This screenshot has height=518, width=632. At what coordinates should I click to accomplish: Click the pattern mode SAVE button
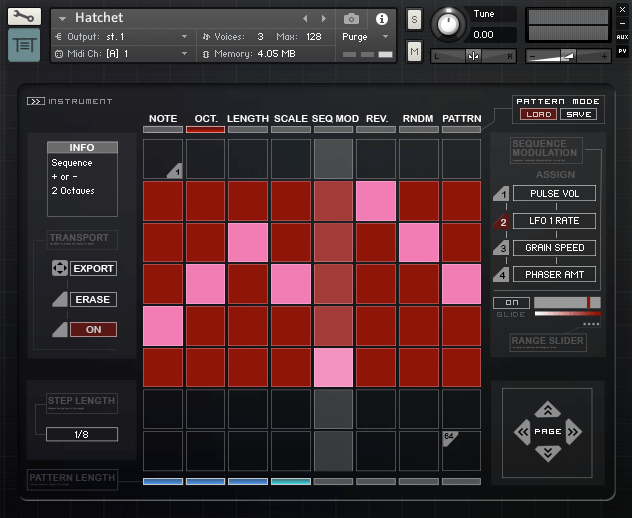[578, 114]
